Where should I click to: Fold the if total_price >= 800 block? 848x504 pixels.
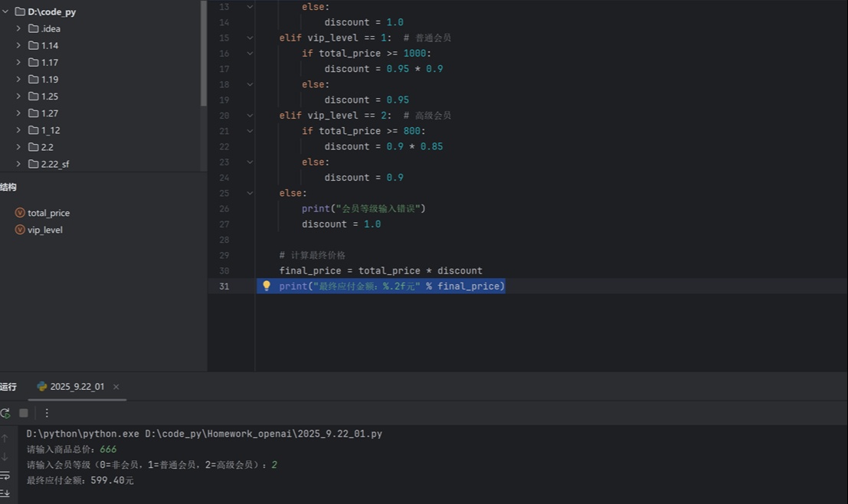250,131
